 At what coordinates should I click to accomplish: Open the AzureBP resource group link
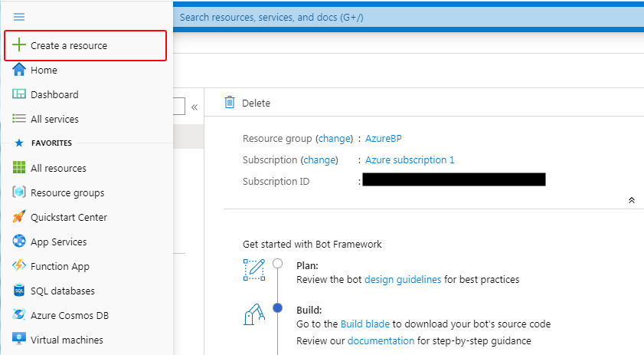(x=383, y=139)
